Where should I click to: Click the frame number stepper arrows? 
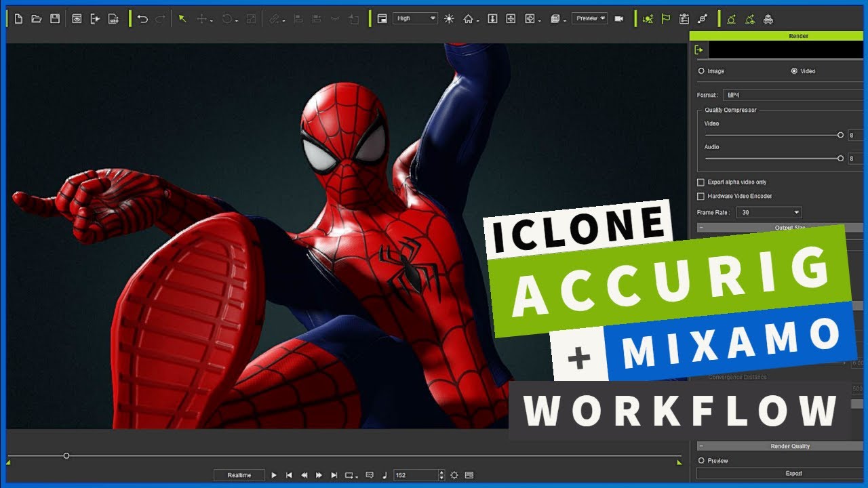click(x=441, y=475)
